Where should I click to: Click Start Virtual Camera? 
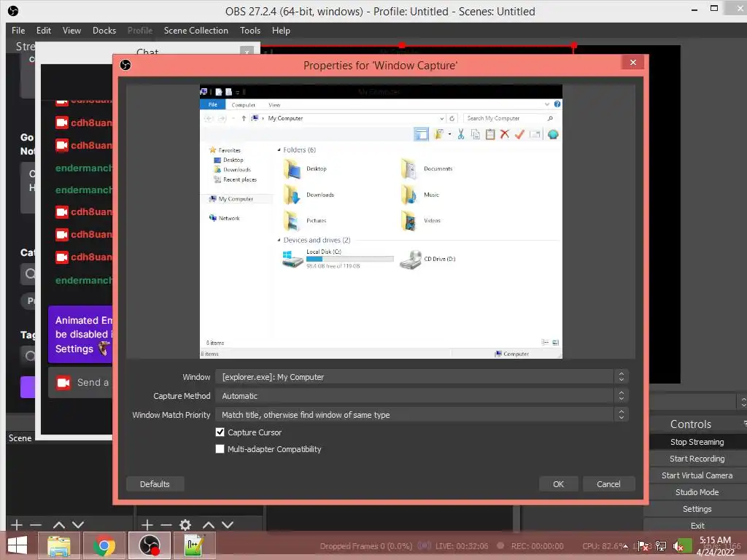[x=697, y=475]
